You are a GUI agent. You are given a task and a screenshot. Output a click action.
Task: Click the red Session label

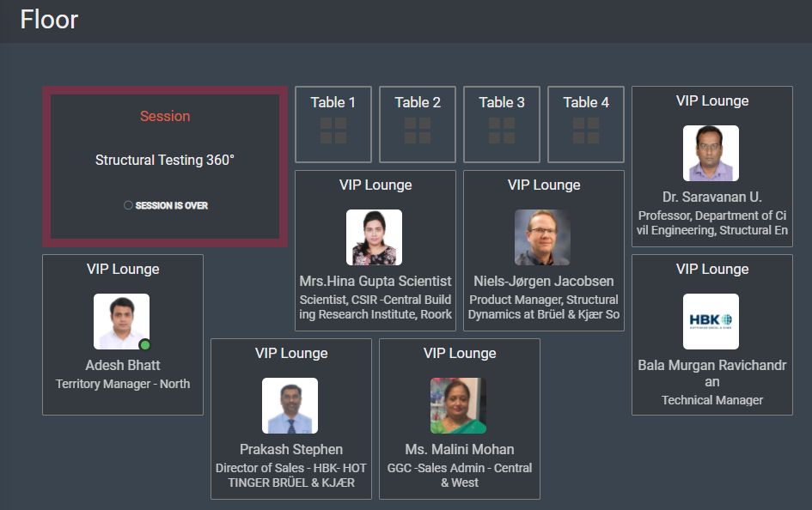165,116
